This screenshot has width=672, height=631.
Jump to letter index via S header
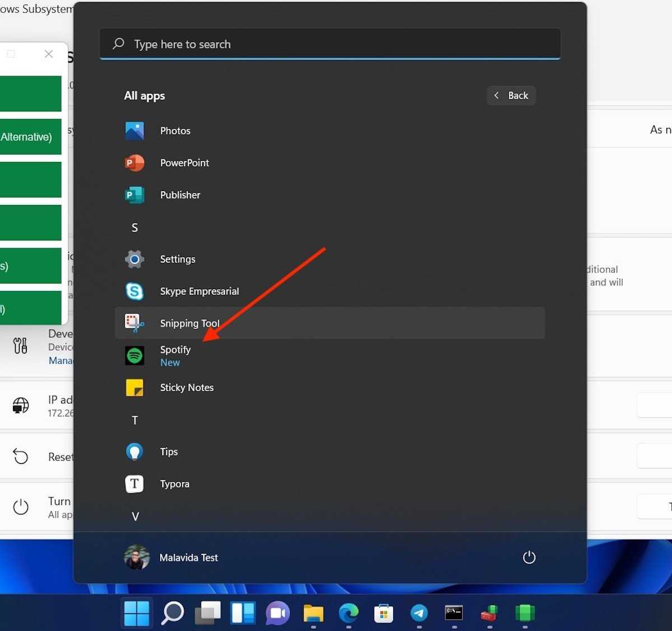click(134, 228)
